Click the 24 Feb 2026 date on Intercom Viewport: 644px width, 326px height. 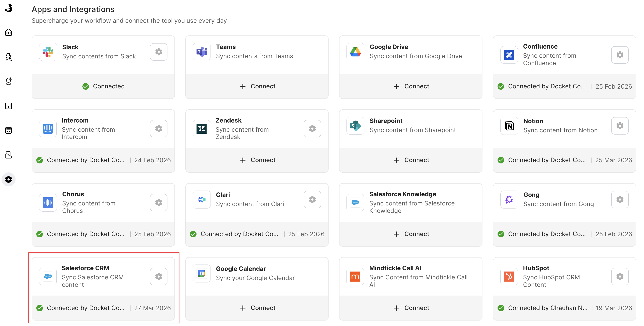tap(152, 160)
